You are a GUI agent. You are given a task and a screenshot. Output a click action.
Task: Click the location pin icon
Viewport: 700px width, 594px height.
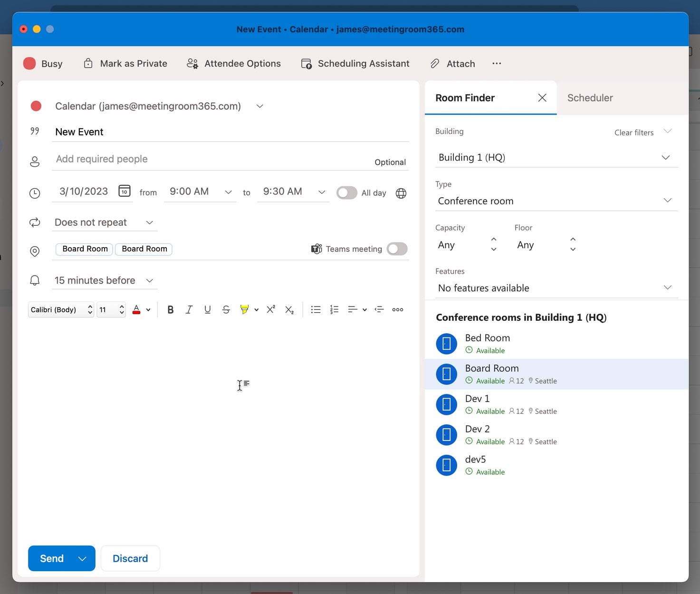(35, 251)
